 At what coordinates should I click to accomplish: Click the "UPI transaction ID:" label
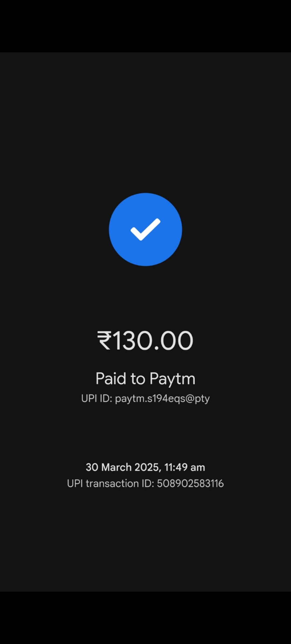pos(110,484)
